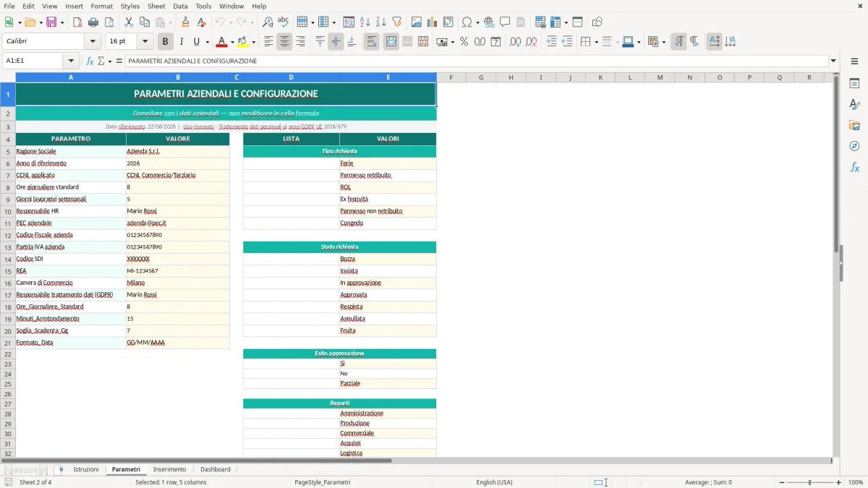Expand the formula bar

coord(833,61)
